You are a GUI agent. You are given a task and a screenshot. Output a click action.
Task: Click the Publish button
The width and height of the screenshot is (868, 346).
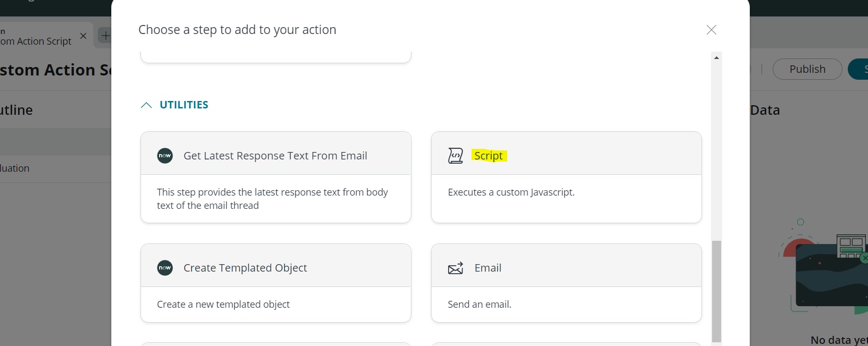(807, 69)
